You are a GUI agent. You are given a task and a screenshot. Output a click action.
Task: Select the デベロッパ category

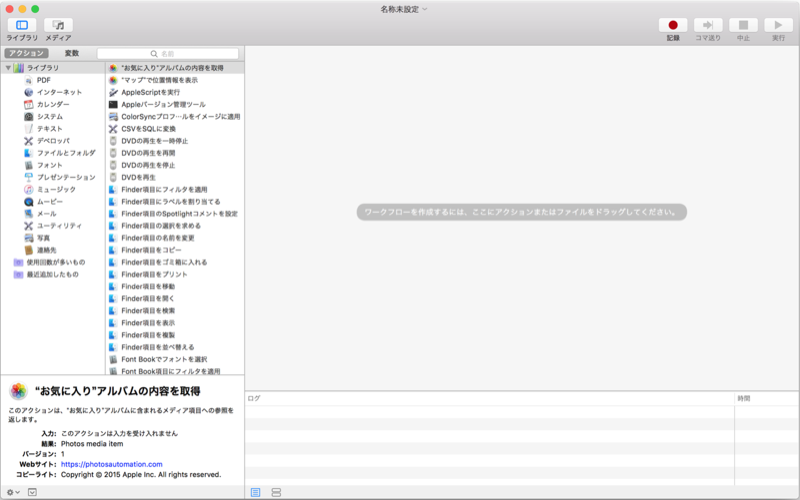pos(54,141)
